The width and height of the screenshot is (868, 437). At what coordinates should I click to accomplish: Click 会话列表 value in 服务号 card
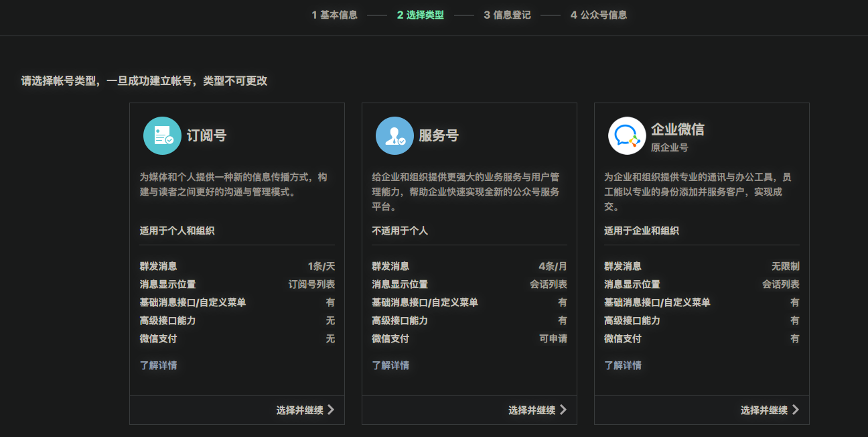pos(549,284)
